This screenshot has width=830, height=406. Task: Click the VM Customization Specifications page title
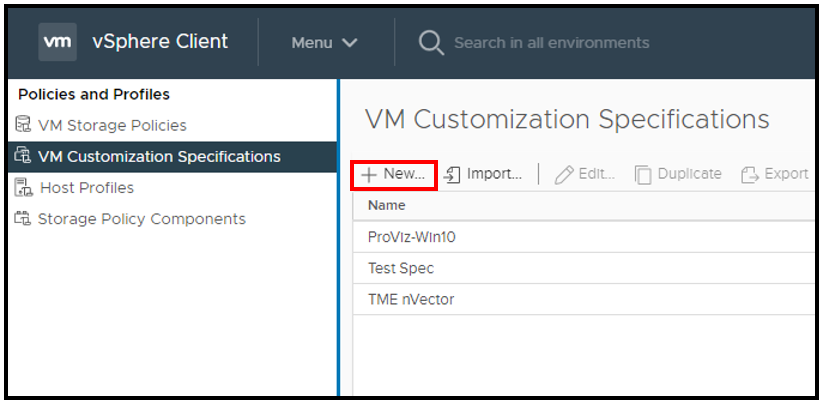[x=567, y=119]
